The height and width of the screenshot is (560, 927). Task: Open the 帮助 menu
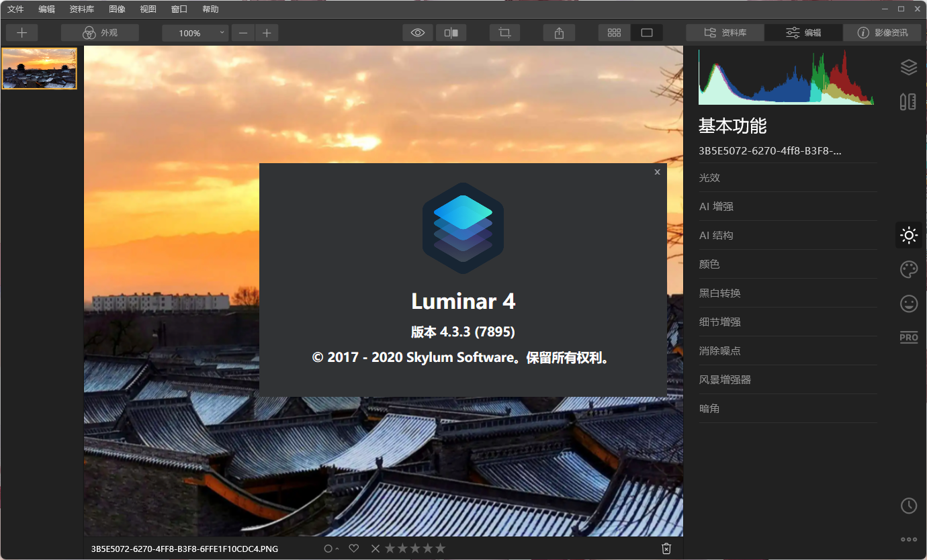coord(210,9)
